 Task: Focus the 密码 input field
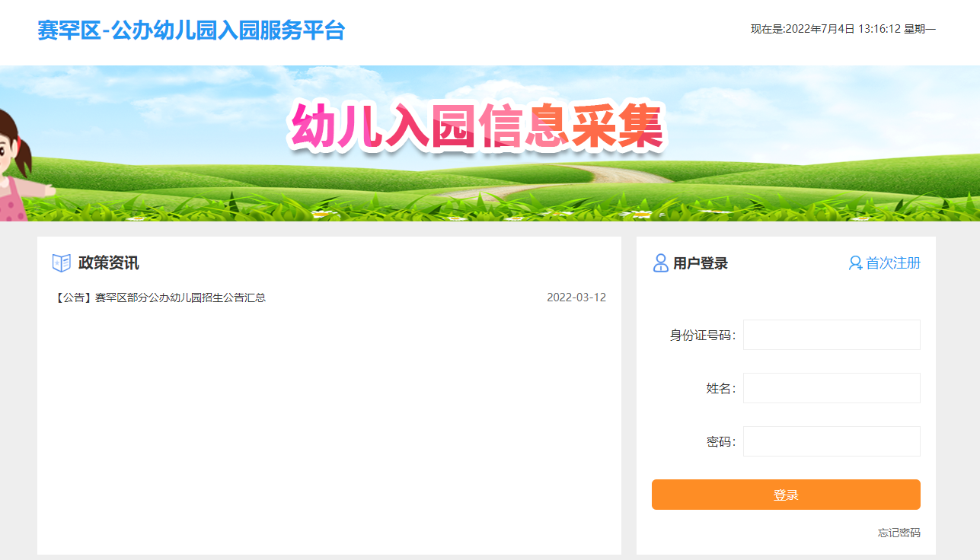coord(832,441)
